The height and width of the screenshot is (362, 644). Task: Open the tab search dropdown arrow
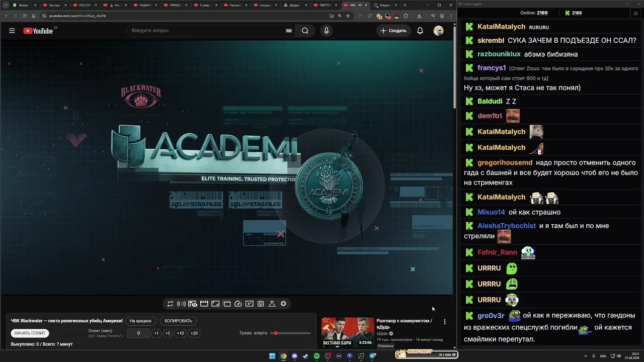click(x=5, y=5)
